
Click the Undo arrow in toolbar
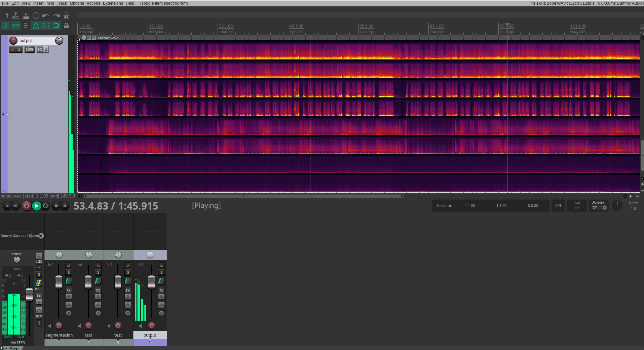point(46,16)
